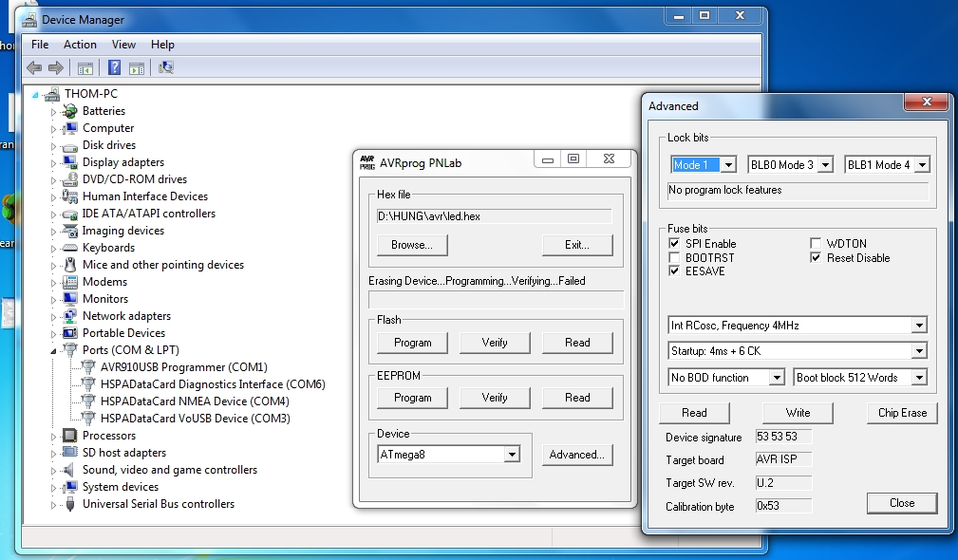This screenshot has height=560, width=958.
Task: Collapse the Ports (COM & LPT) tree node
Action: point(53,350)
